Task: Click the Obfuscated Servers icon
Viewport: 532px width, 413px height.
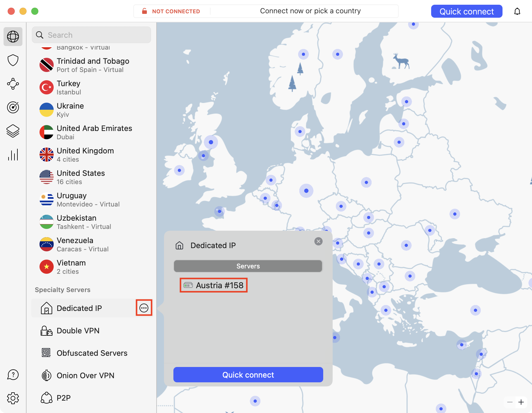Action: tap(46, 353)
